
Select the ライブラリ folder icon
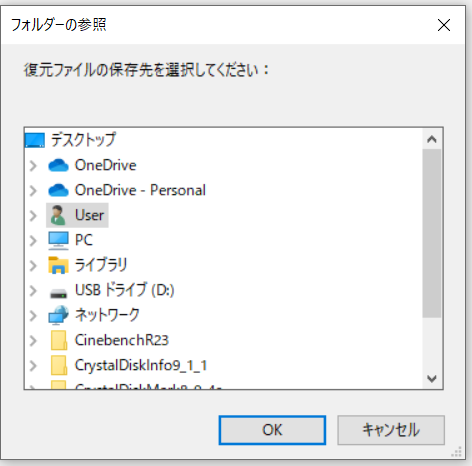click(58, 265)
